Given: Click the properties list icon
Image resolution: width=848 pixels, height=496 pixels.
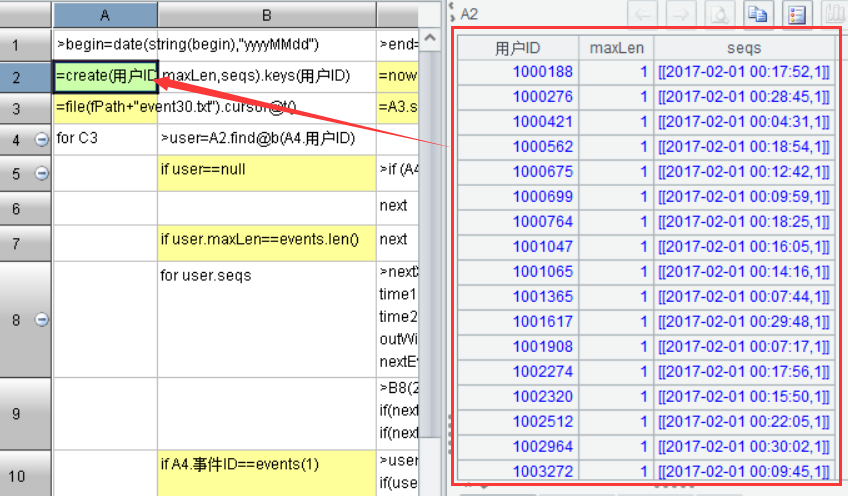Looking at the screenshot, I should pos(797,14).
